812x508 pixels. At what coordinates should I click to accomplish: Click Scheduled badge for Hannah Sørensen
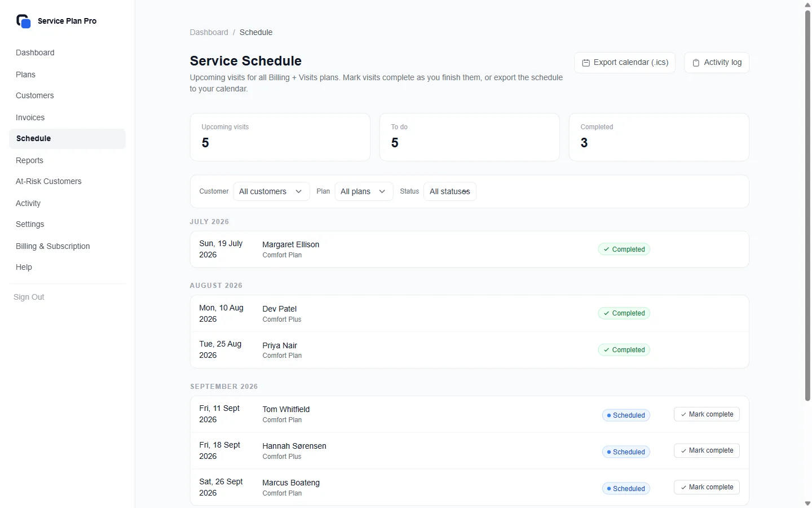click(626, 452)
